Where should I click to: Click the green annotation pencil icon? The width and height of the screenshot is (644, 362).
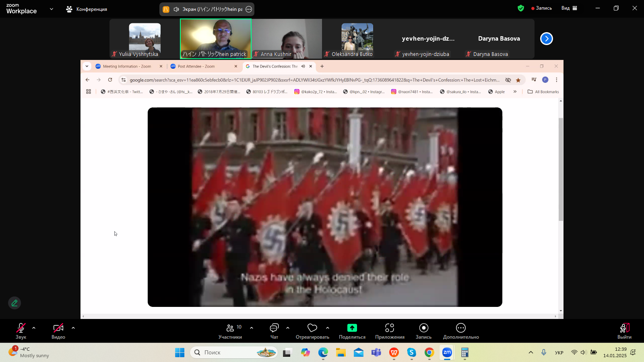pos(14,303)
